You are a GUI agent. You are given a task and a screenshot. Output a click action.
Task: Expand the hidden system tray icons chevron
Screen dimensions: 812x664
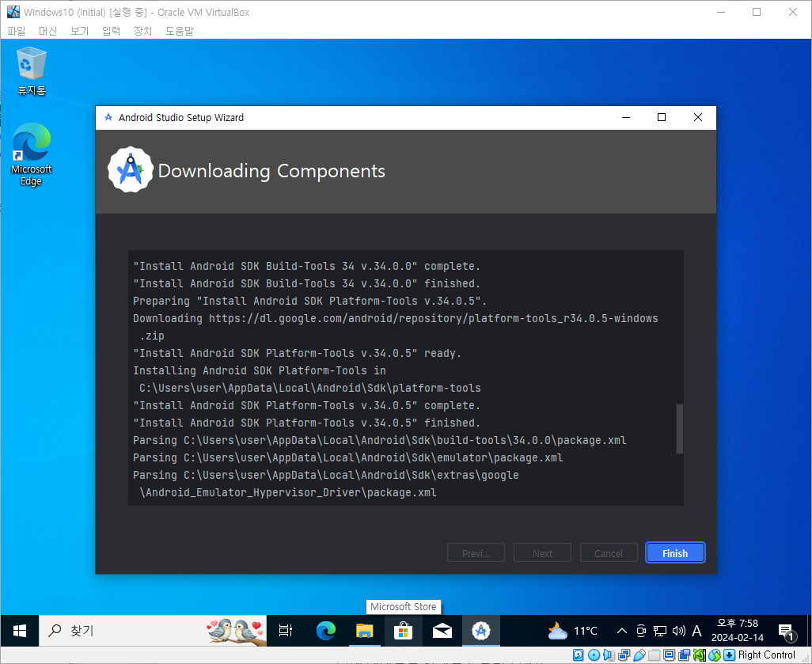(622, 630)
